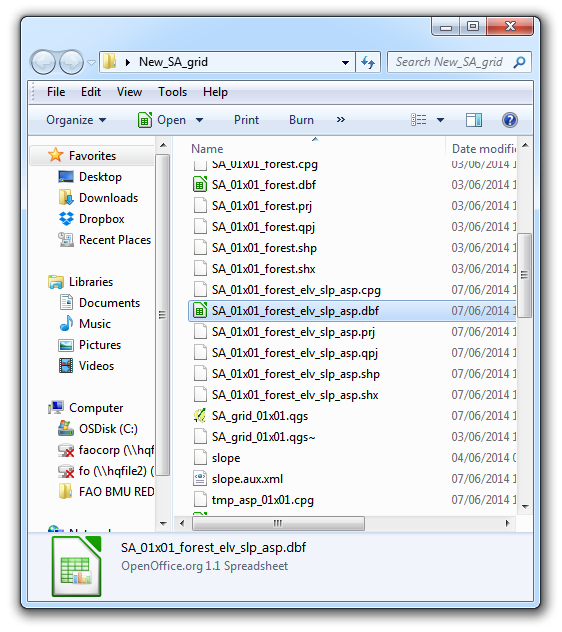Click large spreadsheet thumbnail in details pane

coord(77,567)
